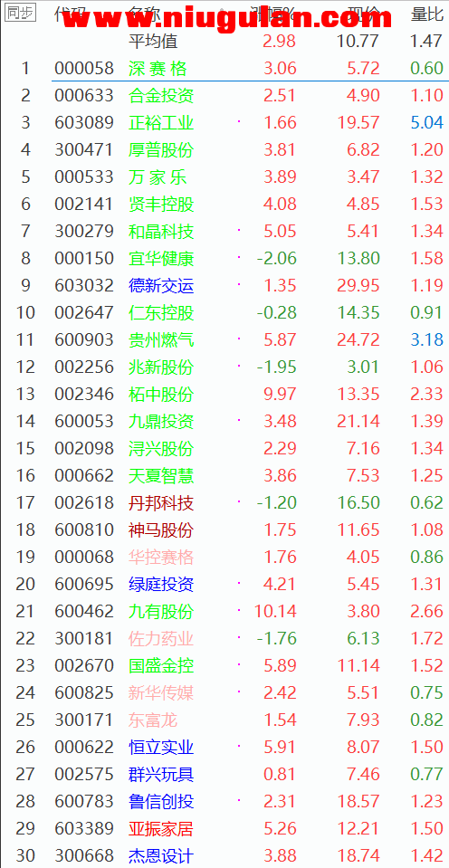
Task: Open 贤丰控股 stock entry
Action: click(161, 204)
